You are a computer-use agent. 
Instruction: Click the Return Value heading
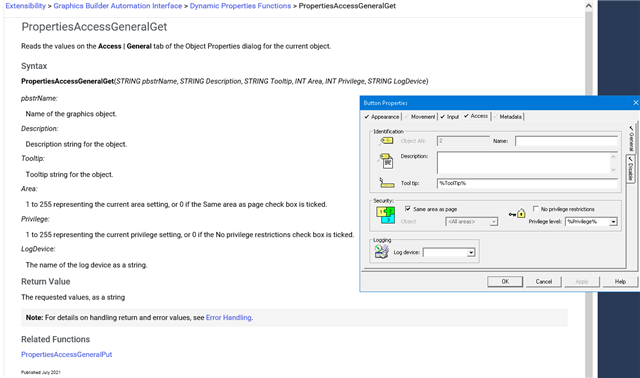pos(46,282)
